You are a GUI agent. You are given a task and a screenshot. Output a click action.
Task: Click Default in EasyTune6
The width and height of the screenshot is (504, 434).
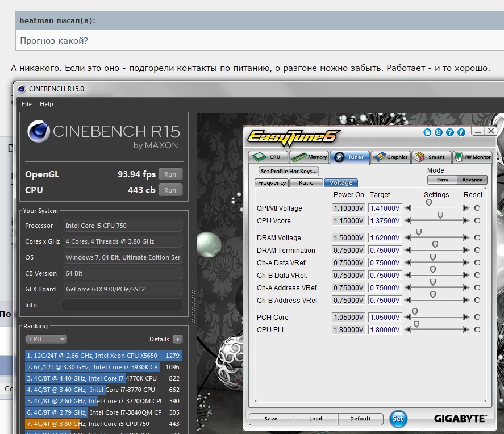click(x=360, y=419)
